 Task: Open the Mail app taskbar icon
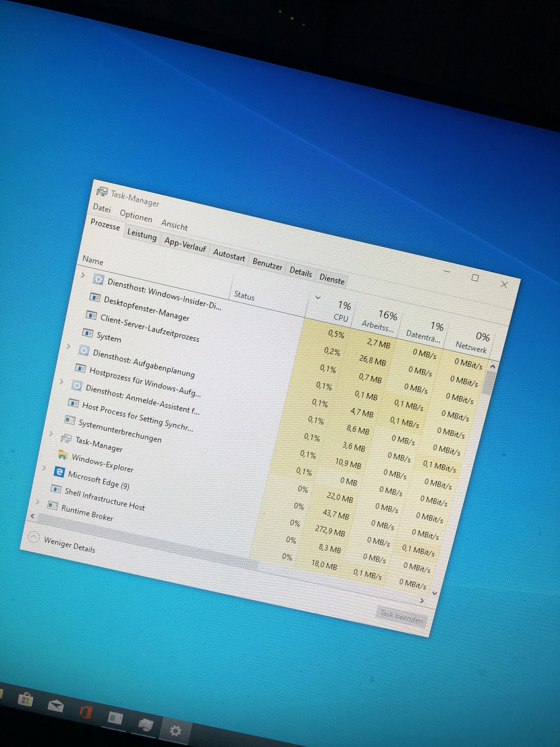click(56, 706)
